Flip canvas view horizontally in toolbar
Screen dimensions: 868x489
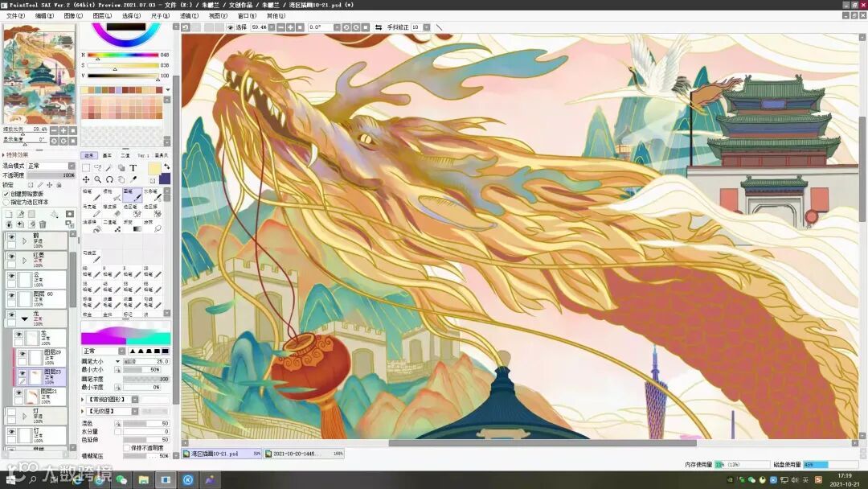pos(378,27)
